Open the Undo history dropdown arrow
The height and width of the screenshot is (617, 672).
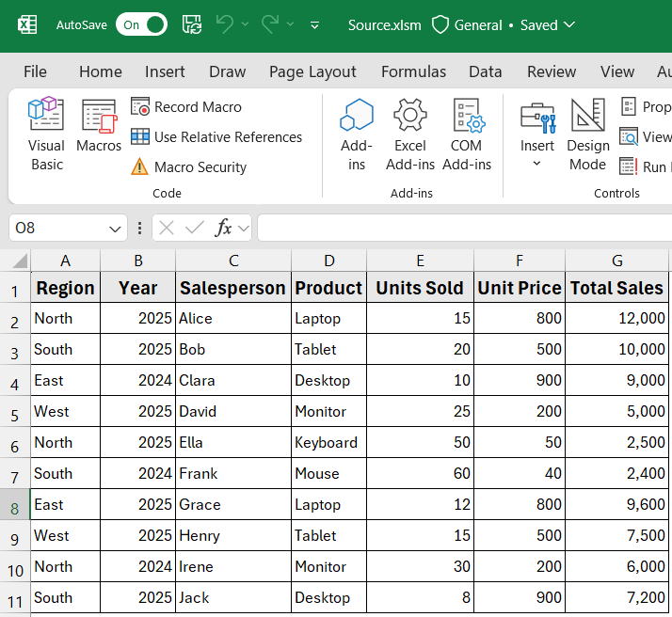pyautogui.click(x=246, y=25)
